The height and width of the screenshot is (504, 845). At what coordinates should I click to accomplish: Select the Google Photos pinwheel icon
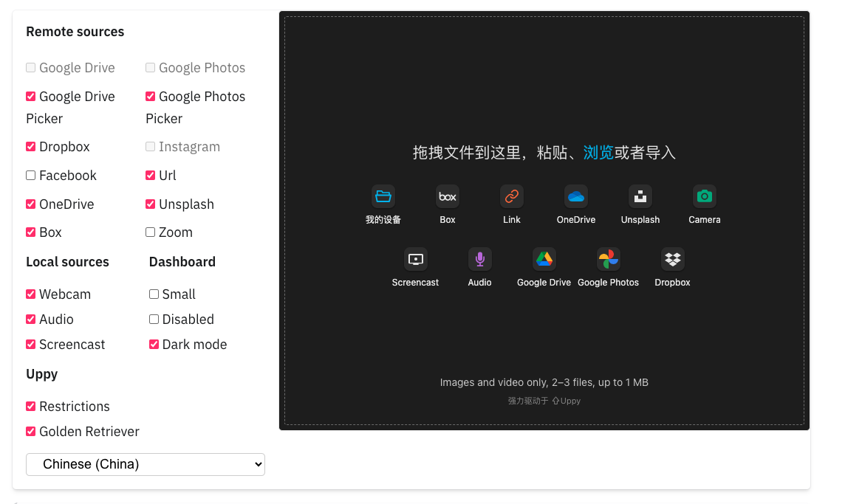[609, 259]
